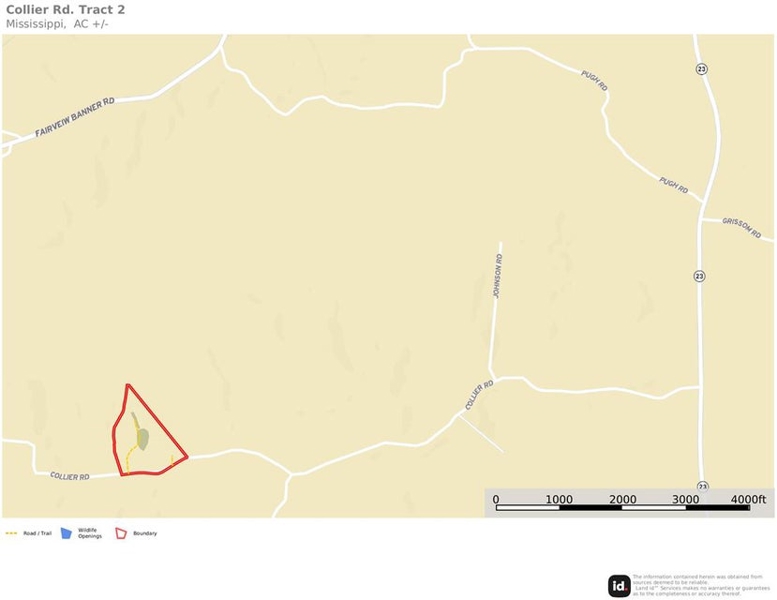
Task: Click the Johnson Rd label
Action: click(498, 276)
